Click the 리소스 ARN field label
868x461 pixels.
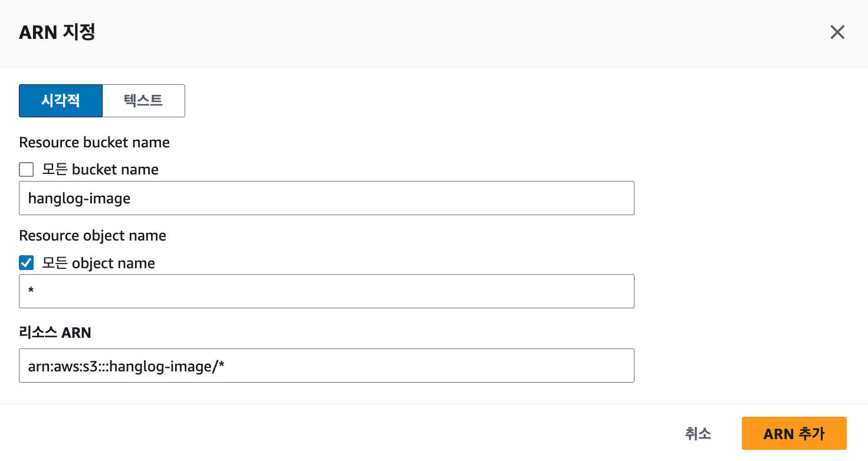coord(55,332)
